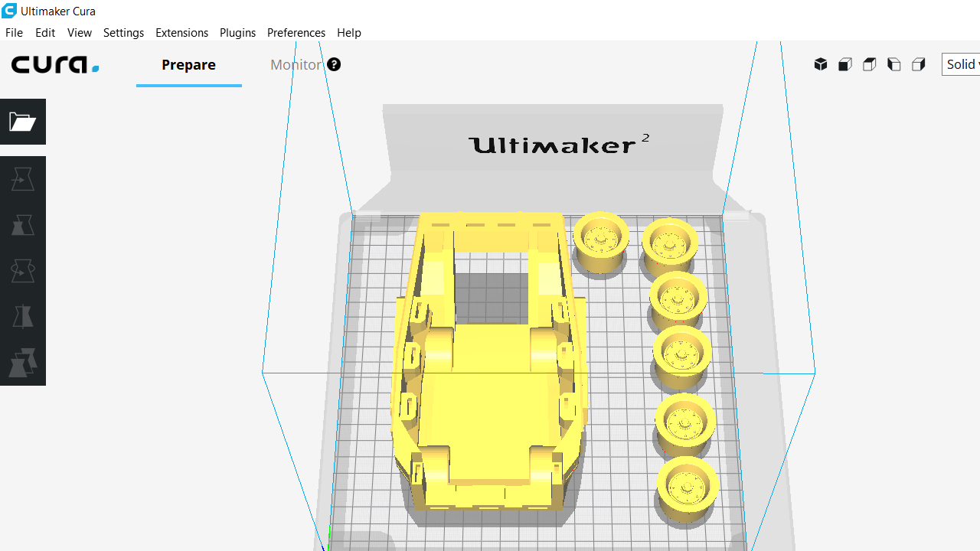The width and height of the screenshot is (980, 551).
Task: Select the Per Model Settings tool
Action: (23, 363)
